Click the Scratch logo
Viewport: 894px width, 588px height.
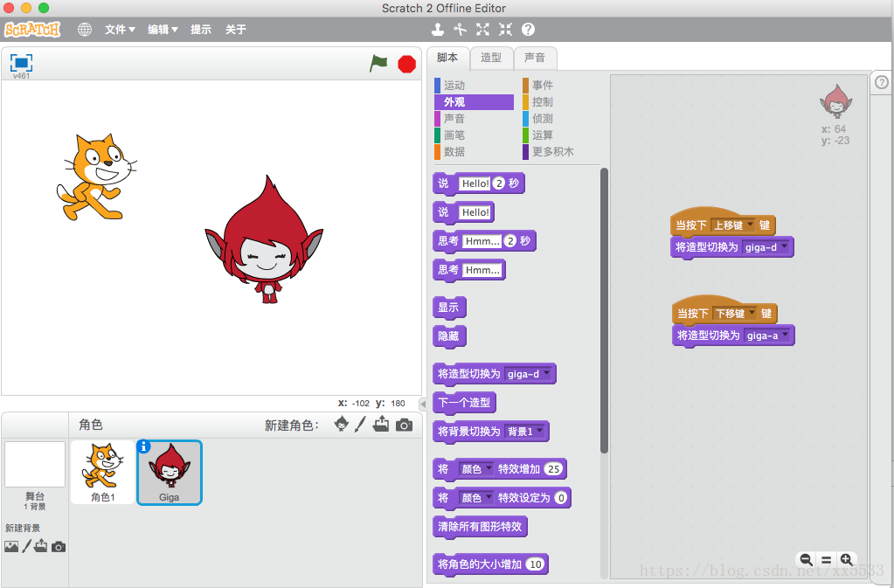click(x=32, y=29)
